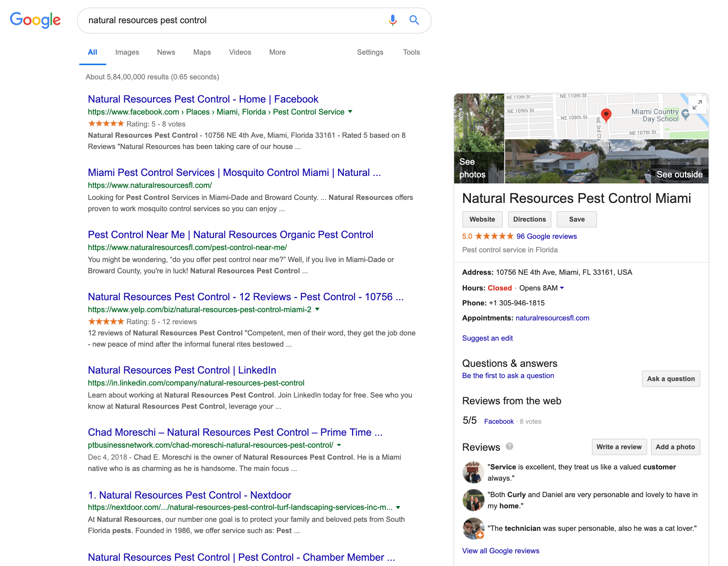Image resolution: width=728 pixels, height=566 pixels.
Task: Select the All results tab
Action: click(x=92, y=52)
